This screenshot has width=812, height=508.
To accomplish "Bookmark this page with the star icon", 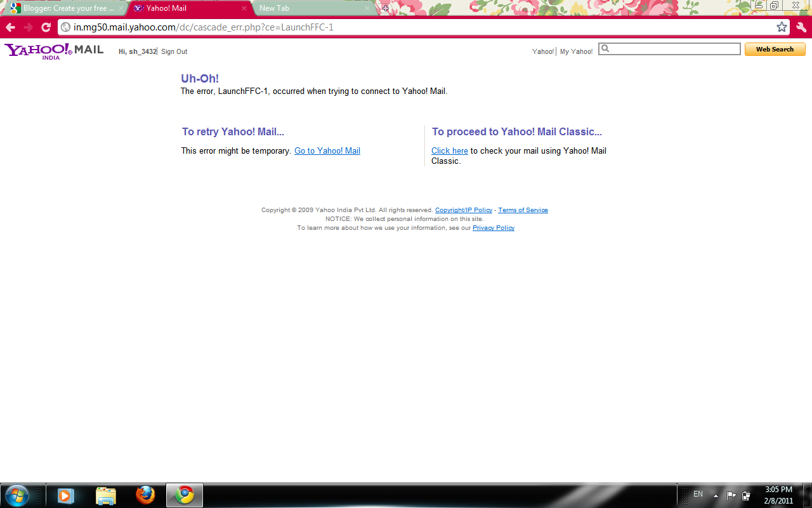I will [x=782, y=27].
